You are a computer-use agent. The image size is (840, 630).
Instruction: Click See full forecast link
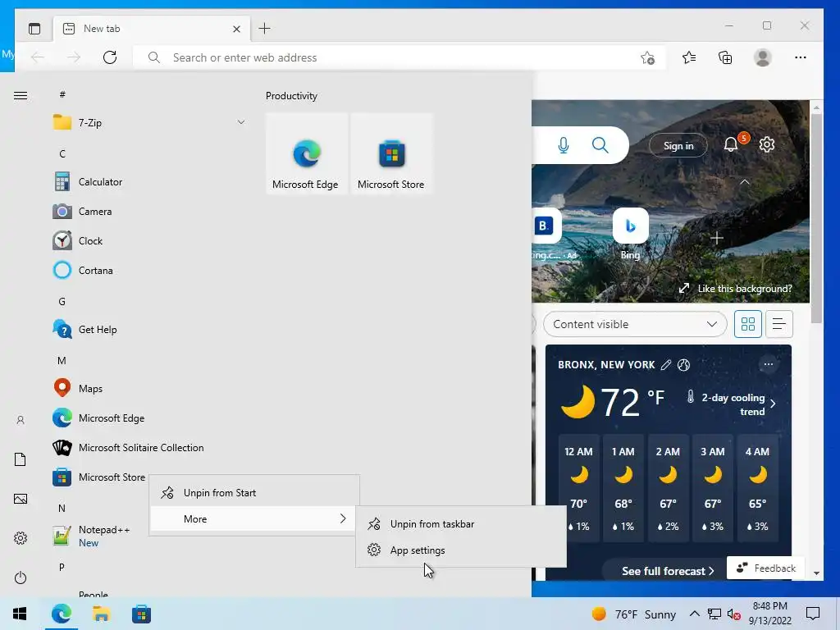click(x=668, y=571)
